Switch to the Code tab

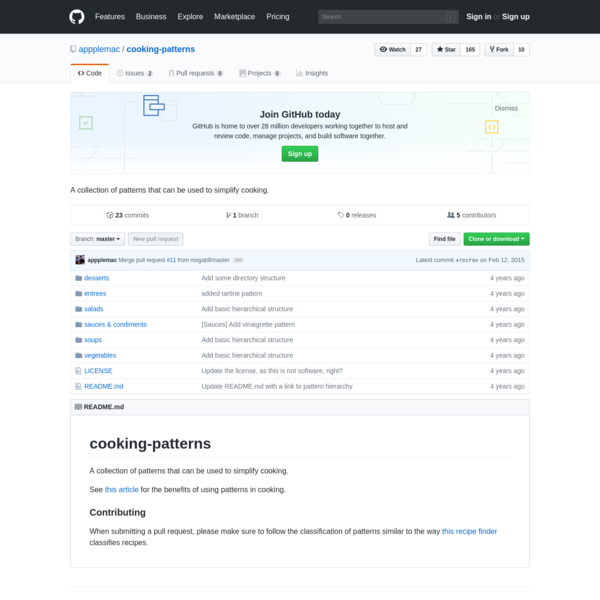coord(90,73)
